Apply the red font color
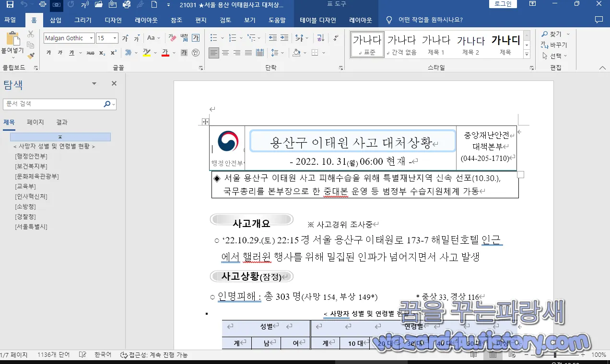Image resolution: width=610 pixels, height=364 pixels. click(165, 53)
